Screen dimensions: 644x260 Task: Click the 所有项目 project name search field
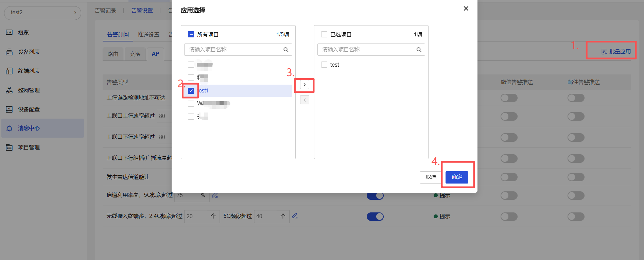pos(234,50)
